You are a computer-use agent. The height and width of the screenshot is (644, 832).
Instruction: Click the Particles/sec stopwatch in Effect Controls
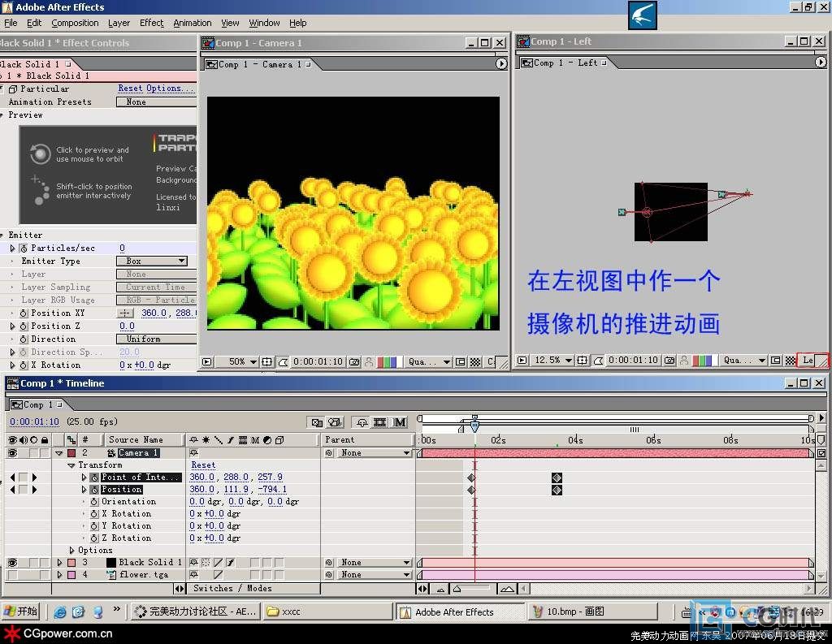click(x=24, y=249)
